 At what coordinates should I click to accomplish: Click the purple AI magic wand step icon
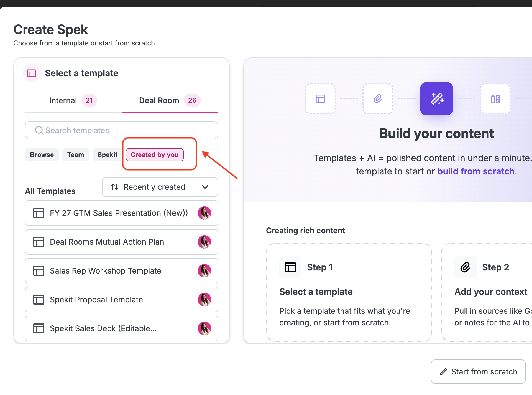coord(437,99)
